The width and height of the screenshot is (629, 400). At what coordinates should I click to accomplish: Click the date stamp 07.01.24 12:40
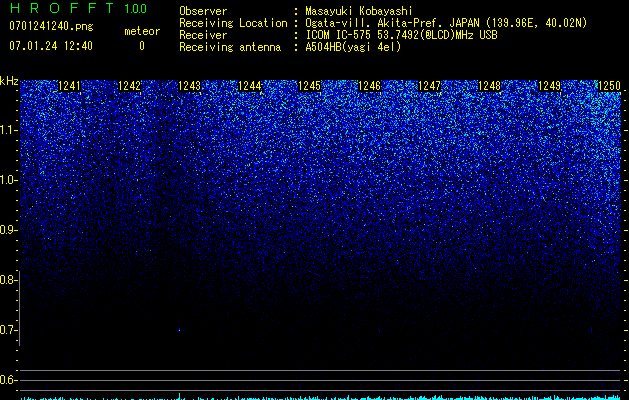(x=51, y=46)
